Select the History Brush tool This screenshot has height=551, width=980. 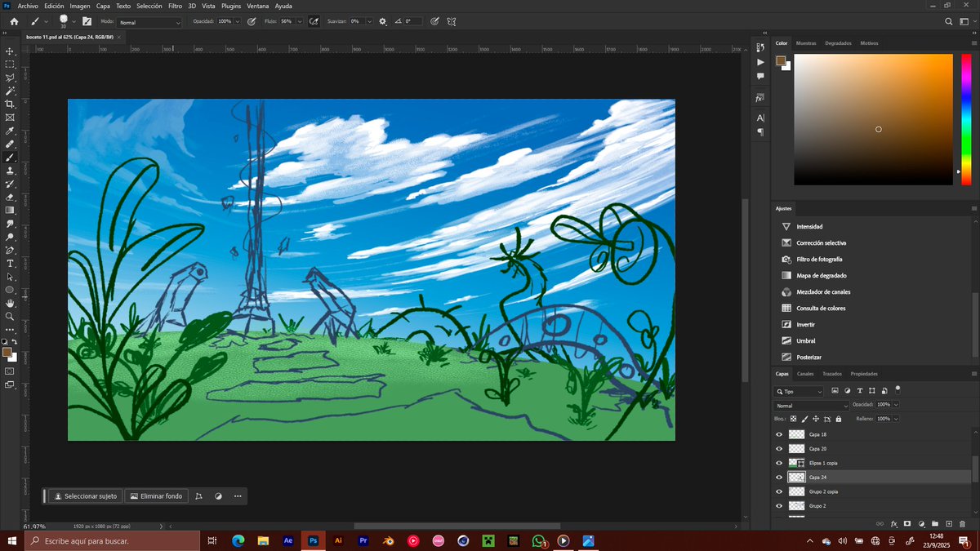click(x=10, y=184)
